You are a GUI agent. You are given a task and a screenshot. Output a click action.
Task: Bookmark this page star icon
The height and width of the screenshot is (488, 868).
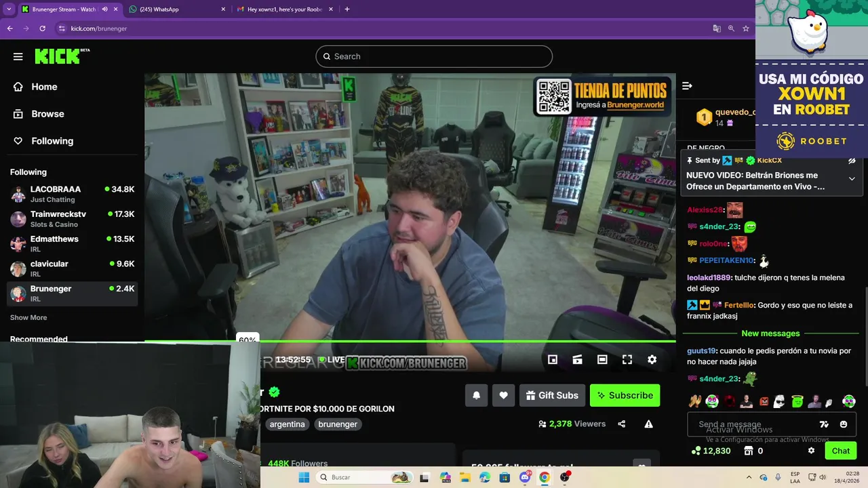click(x=746, y=28)
